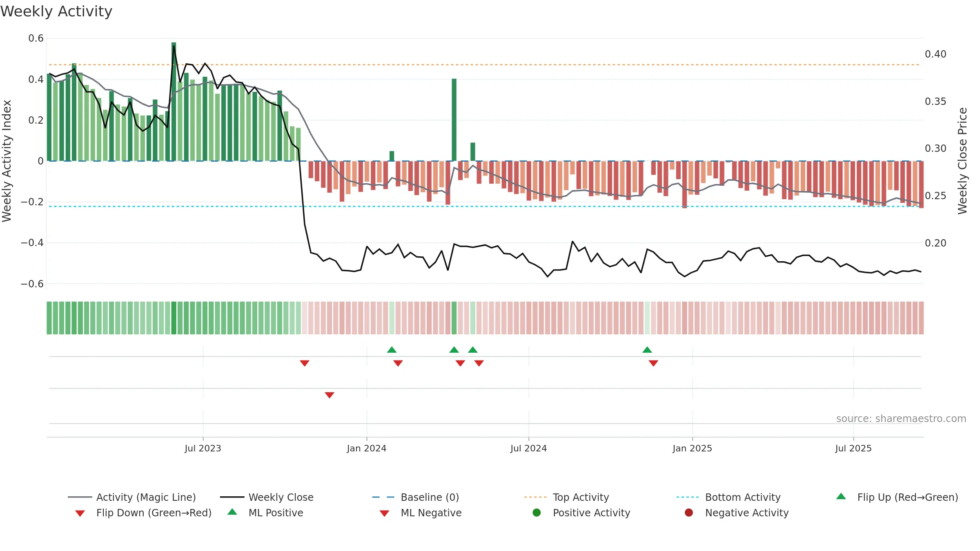Click the Negative Activity red circle legend icon
This screenshot has width=980, height=551.
[x=689, y=513]
